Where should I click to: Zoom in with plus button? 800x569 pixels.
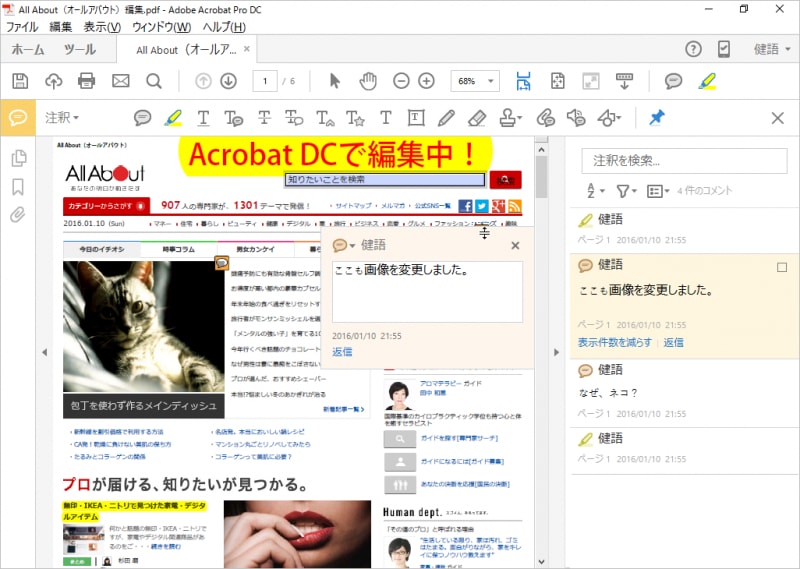click(426, 81)
